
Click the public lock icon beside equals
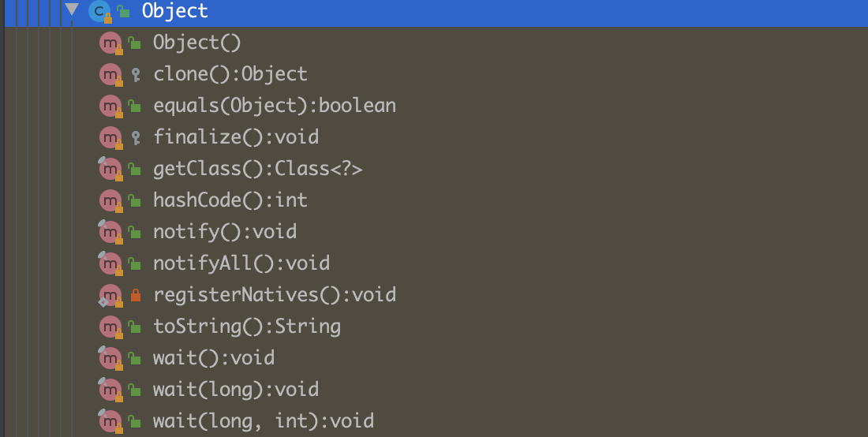135,106
